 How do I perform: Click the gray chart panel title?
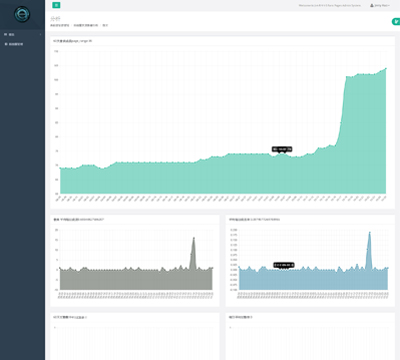(x=79, y=220)
